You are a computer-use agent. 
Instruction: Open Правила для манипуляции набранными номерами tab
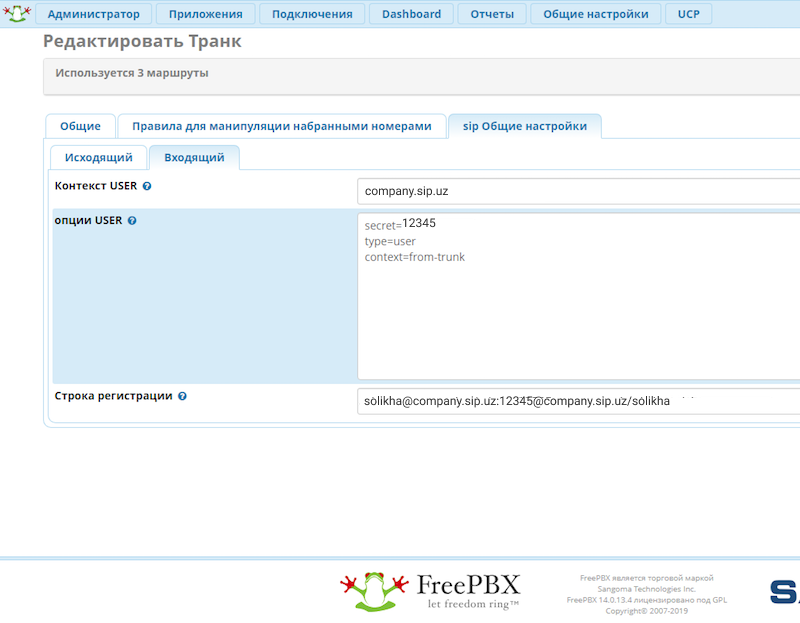(282, 126)
